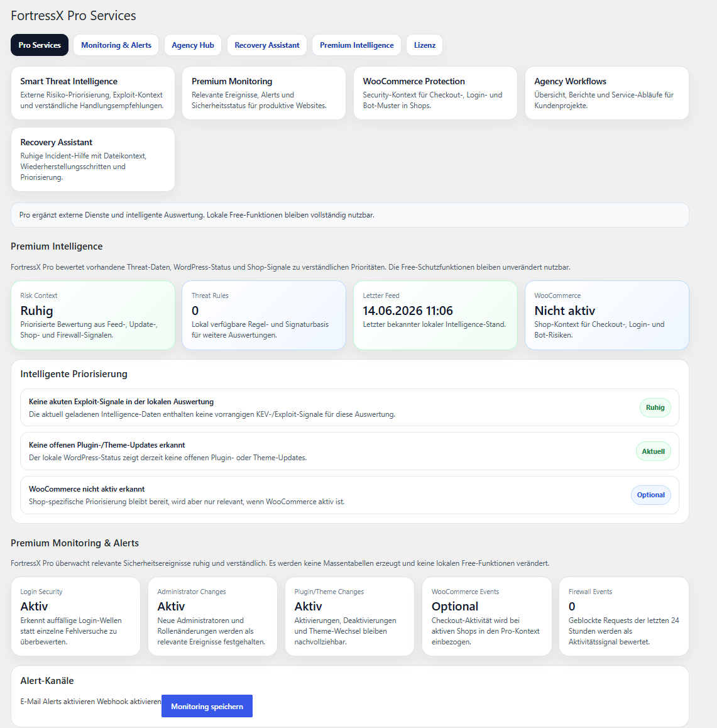Click the 'FortressX Pro Services' page title
Image resolution: width=717 pixels, height=728 pixels.
(74, 16)
